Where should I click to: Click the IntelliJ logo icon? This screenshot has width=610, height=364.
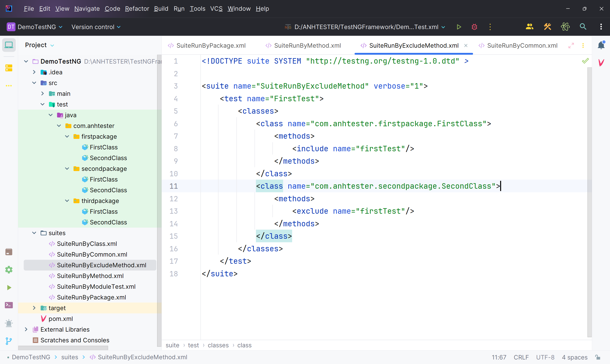point(9,9)
